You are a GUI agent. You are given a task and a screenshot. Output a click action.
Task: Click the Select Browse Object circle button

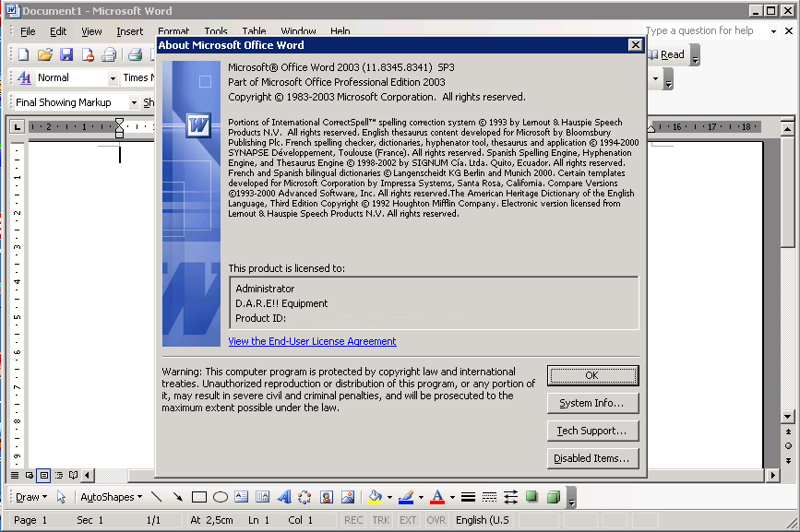pyautogui.click(x=788, y=446)
